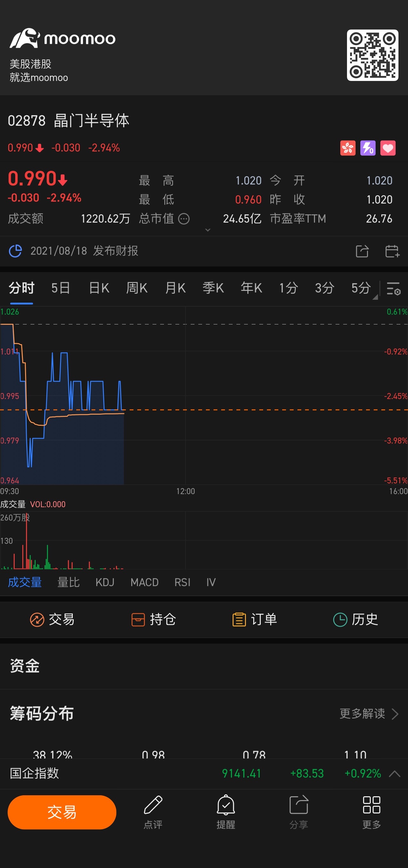
Task: Share the earnings event icon
Action: pyautogui.click(x=362, y=251)
